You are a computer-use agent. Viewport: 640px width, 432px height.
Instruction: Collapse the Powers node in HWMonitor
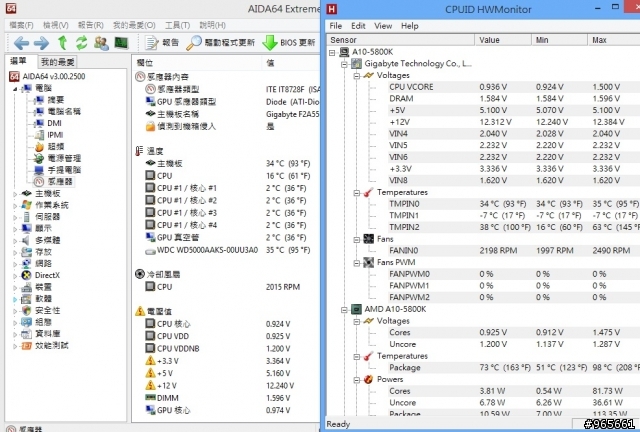click(x=356, y=380)
